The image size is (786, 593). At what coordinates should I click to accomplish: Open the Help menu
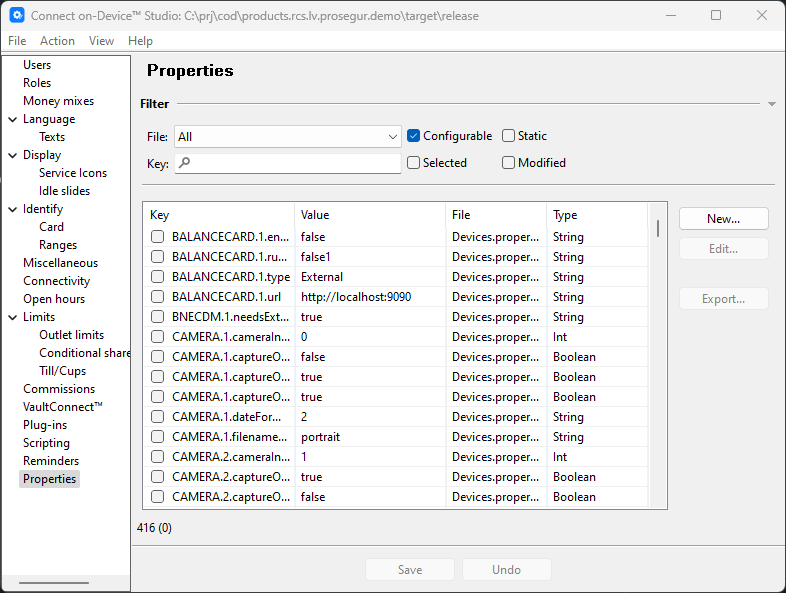[140, 41]
